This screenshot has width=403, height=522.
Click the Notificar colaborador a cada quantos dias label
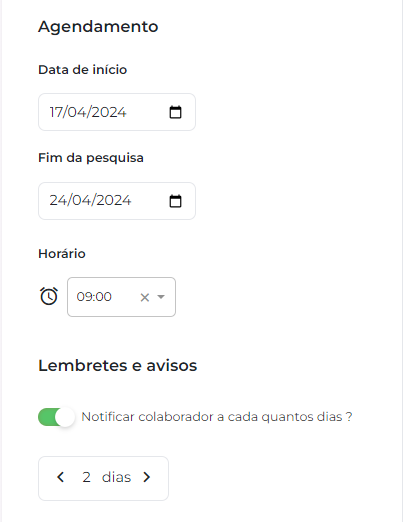(x=217, y=417)
